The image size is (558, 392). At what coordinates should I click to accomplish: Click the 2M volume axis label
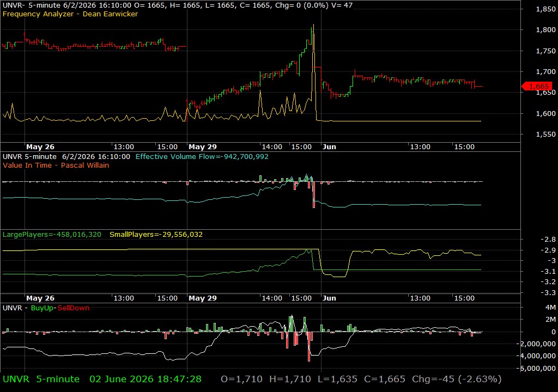(550, 320)
